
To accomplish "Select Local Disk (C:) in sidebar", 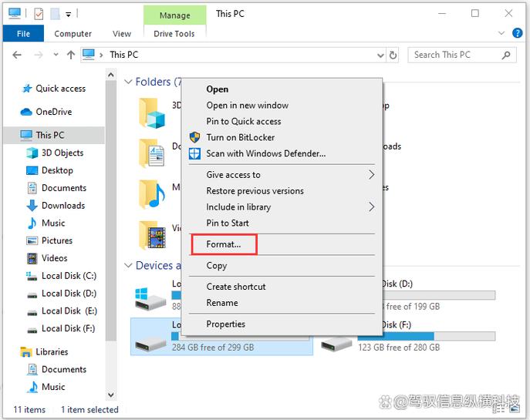I will coord(62,276).
